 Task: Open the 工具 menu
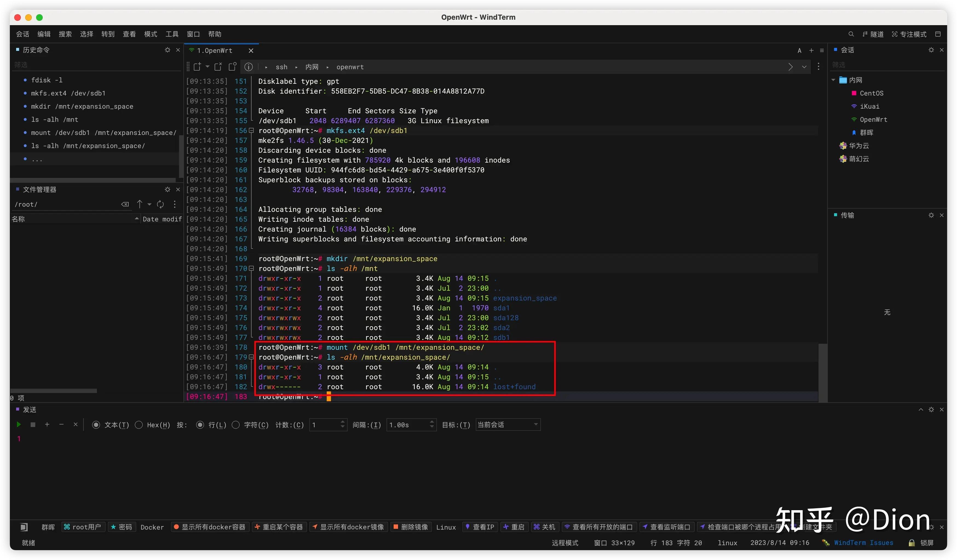(x=172, y=34)
